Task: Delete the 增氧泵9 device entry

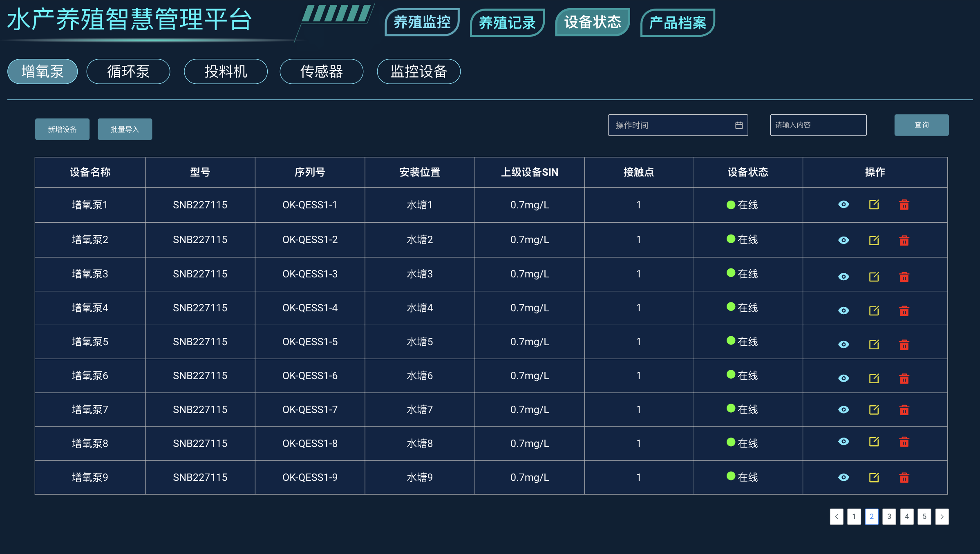Action: point(904,477)
